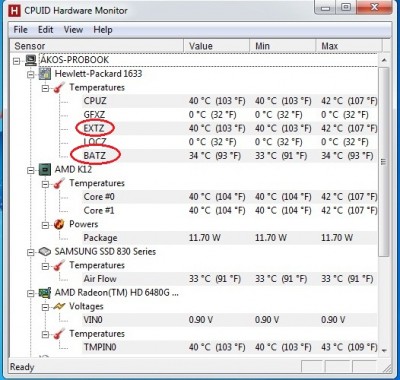Image resolution: width=400 pixels, height=380 pixels.
Task: Click the Value column header
Action: pyautogui.click(x=217, y=46)
